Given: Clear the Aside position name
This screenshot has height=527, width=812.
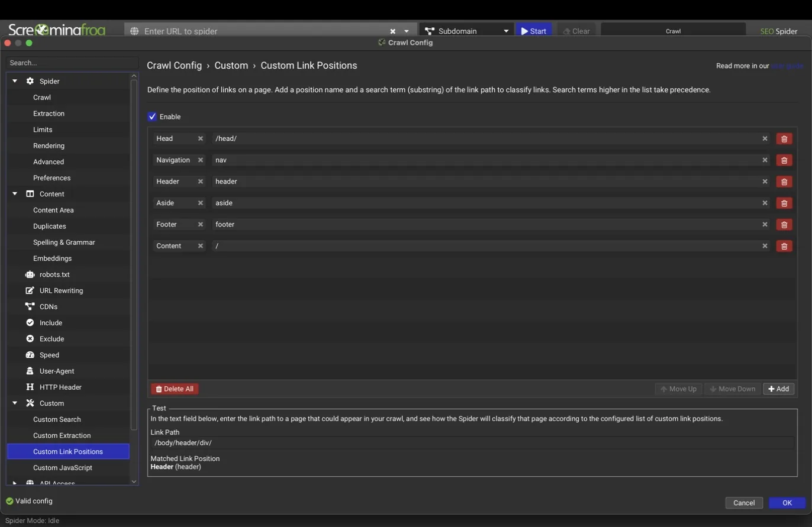Looking at the screenshot, I should [x=200, y=203].
